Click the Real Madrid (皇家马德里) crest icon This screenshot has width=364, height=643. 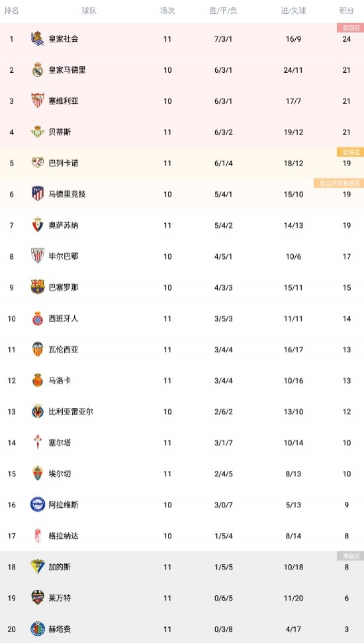click(37, 70)
